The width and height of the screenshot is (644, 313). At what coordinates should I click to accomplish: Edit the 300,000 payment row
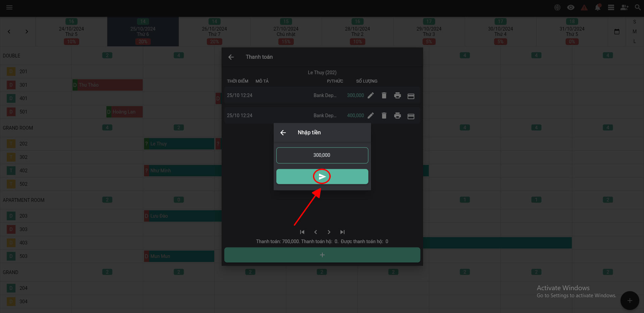pyautogui.click(x=371, y=95)
